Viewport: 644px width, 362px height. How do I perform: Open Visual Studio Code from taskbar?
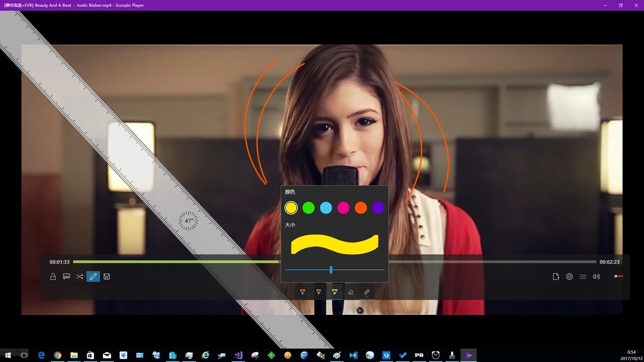click(354, 355)
